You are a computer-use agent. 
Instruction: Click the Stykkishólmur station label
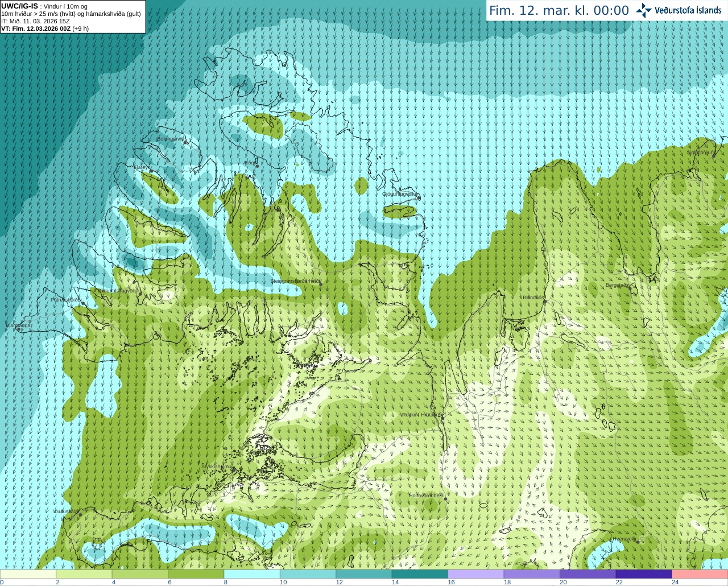click(x=217, y=467)
